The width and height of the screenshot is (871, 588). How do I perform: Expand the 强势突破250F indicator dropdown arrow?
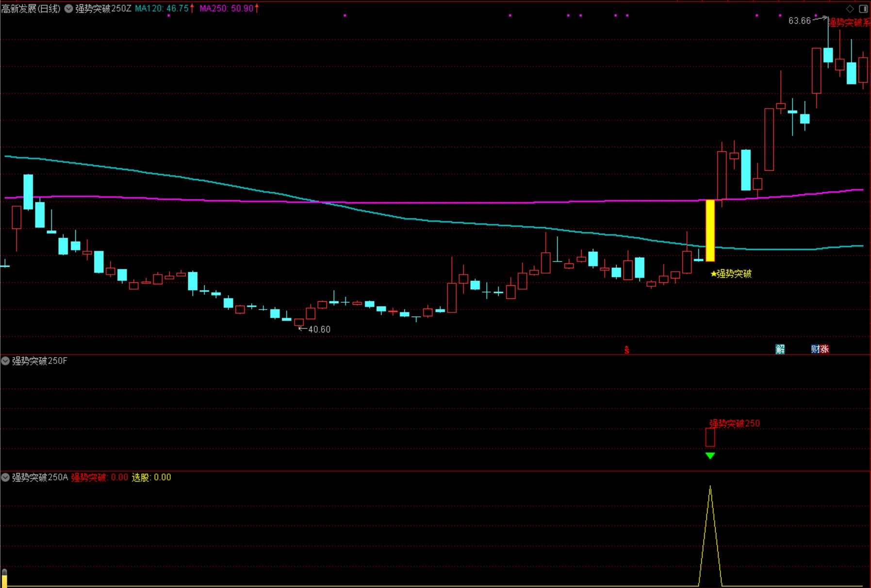point(5,360)
